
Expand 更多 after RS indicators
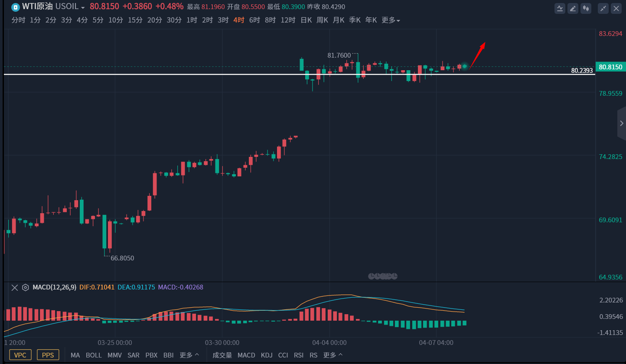(333, 355)
